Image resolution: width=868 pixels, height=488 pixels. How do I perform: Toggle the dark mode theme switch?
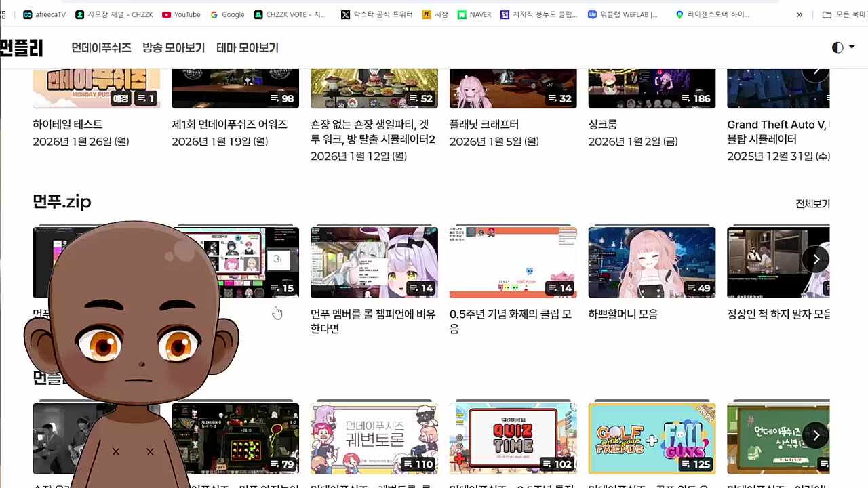coord(837,47)
